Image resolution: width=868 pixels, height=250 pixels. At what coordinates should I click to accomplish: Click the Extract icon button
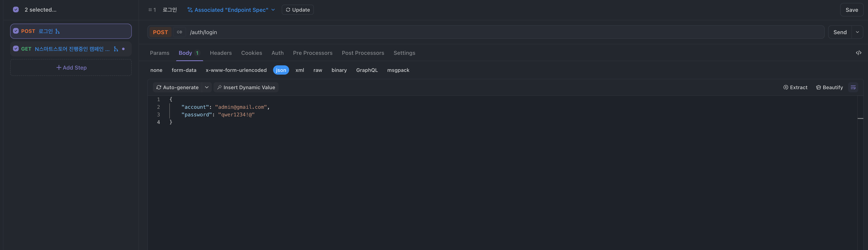795,87
